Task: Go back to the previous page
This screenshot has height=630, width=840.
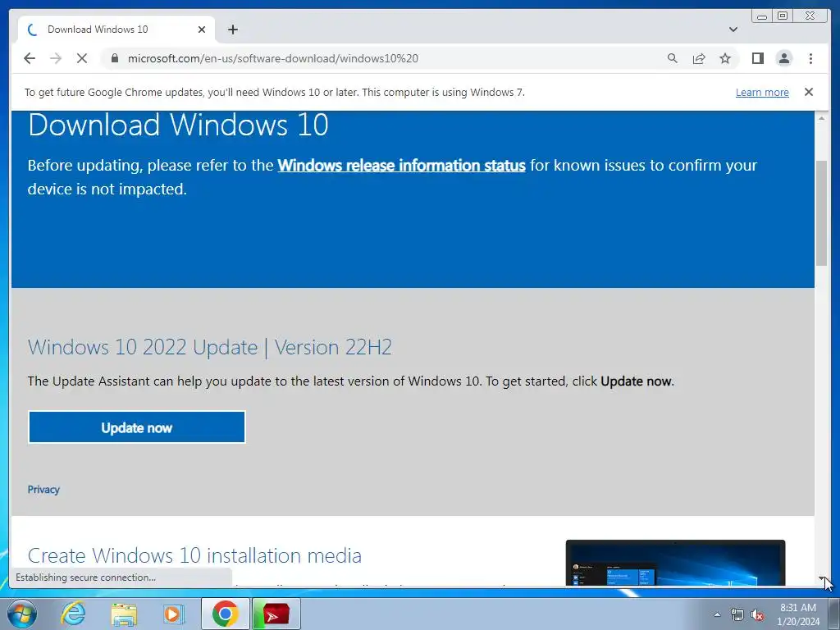Action: click(x=30, y=58)
